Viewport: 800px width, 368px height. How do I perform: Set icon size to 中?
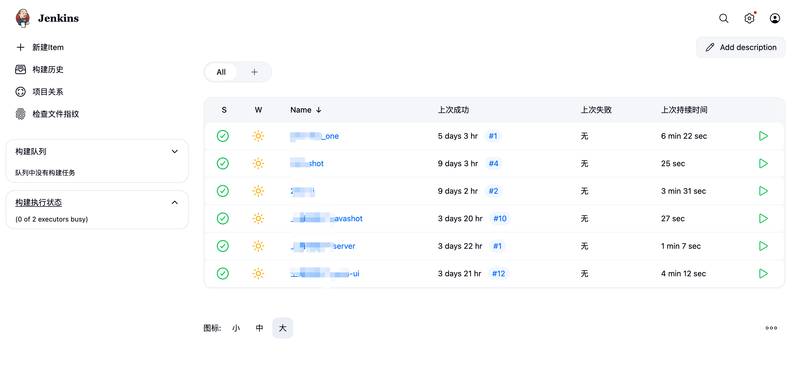point(259,328)
